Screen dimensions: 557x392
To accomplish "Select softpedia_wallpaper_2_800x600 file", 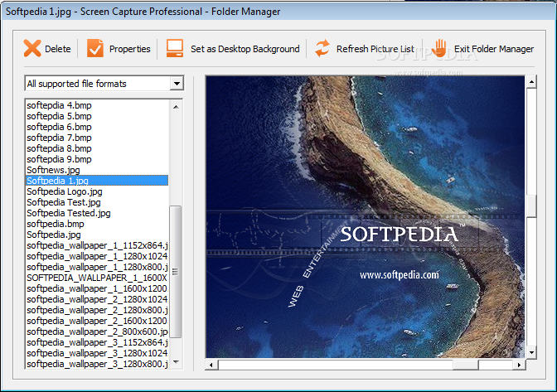I will click(x=97, y=332).
